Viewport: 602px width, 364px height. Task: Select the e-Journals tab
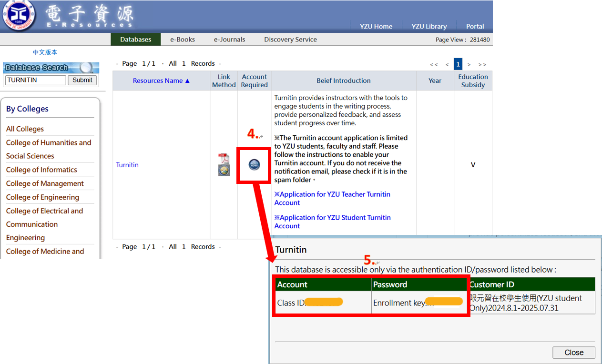pos(229,40)
